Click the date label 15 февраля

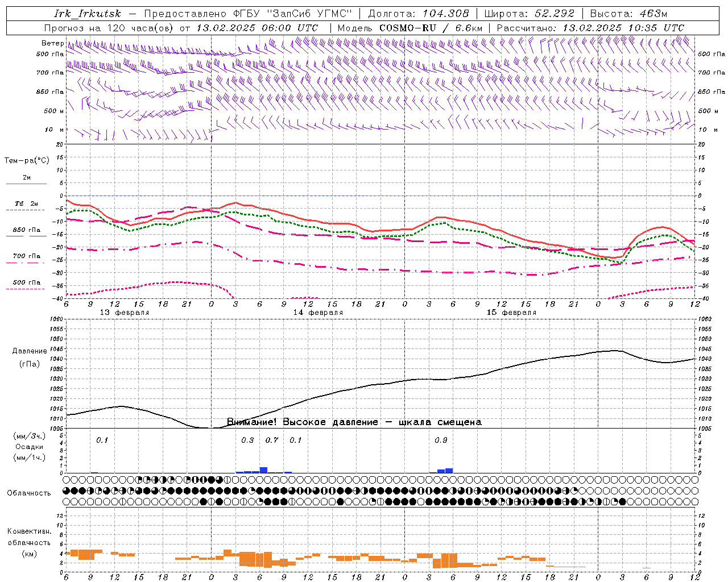click(511, 313)
